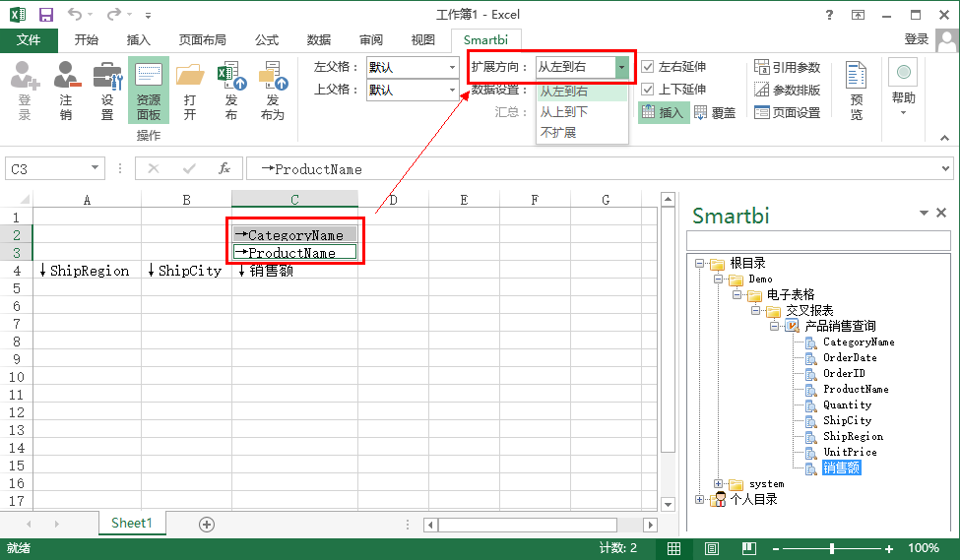Switch to normal view in status bar
This screenshot has height=560, width=960.
pos(674,548)
